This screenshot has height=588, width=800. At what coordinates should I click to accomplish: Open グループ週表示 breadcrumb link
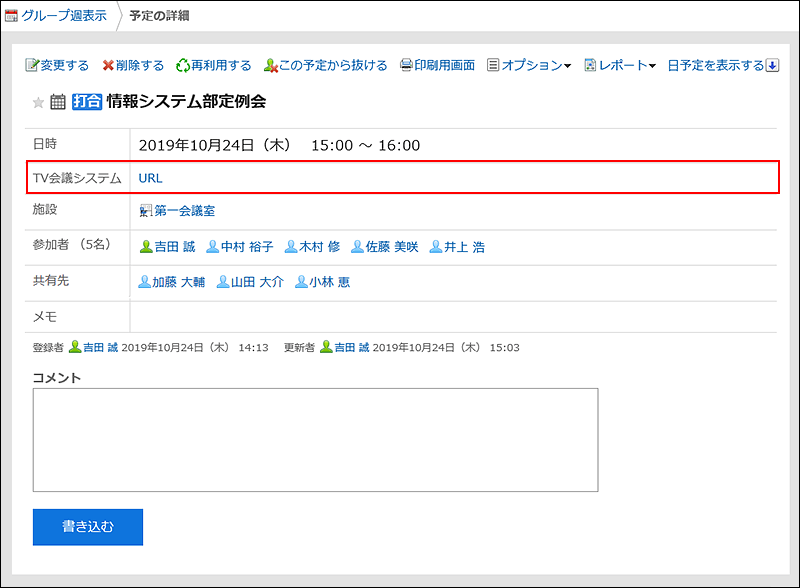(x=64, y=16)
